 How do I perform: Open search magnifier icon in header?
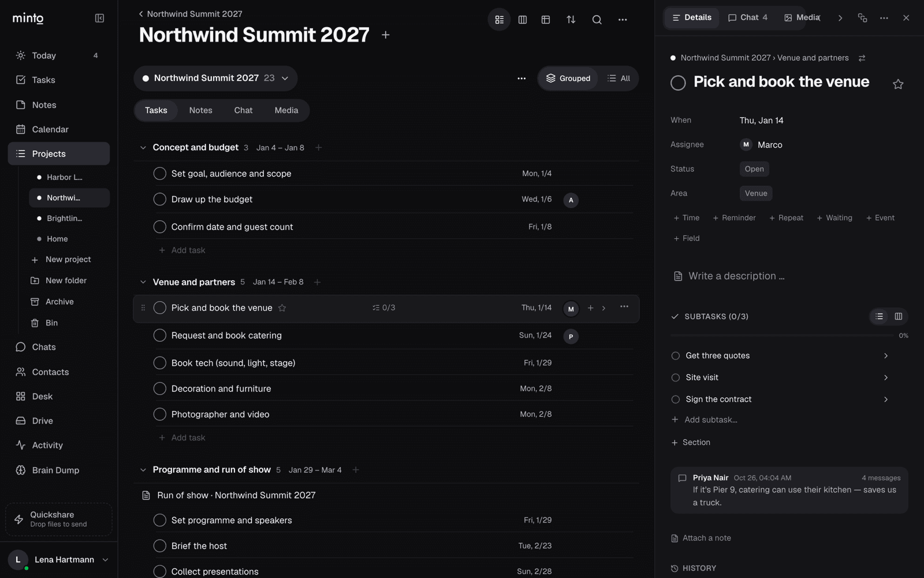click(x=597, y=20)
